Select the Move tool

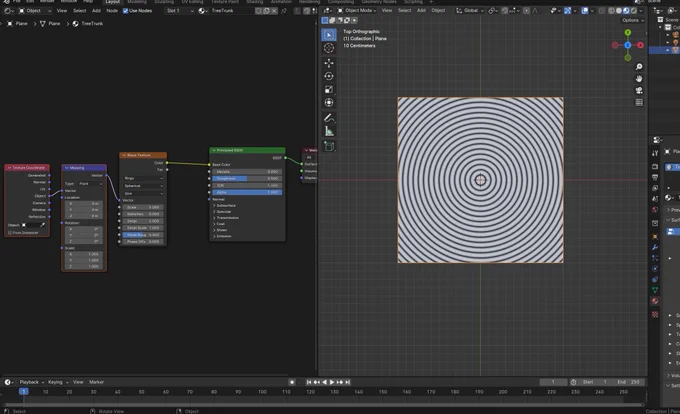(x=329, y=63)
